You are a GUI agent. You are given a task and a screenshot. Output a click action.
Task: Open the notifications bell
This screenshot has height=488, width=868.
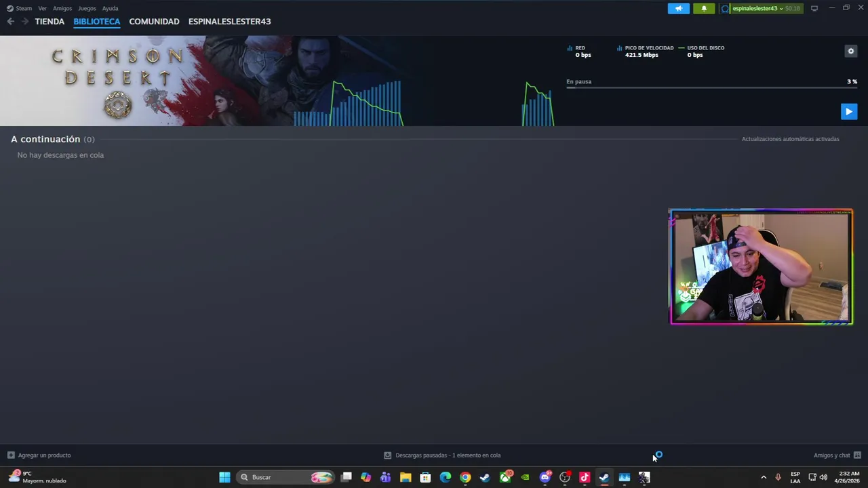click(704, 8)
